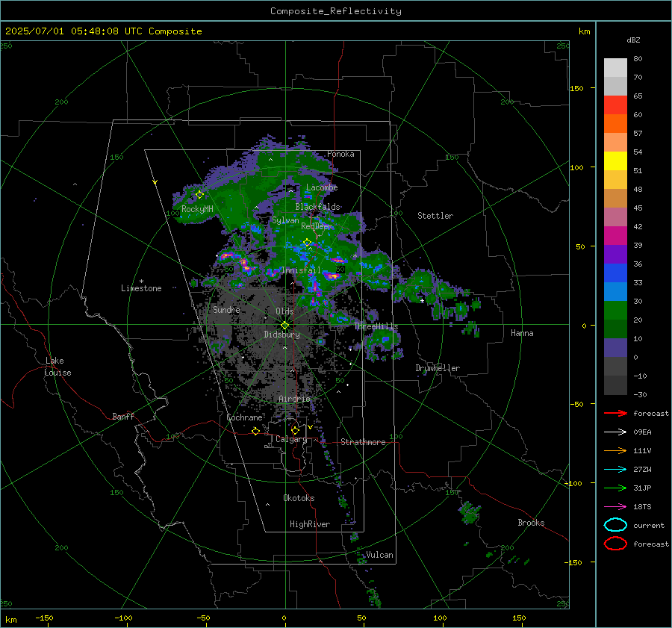Image resolution: width=672 pixels, height=628 pixels.
Task: Select the pink 45-42 dBZ swatch
Action: pos(615,217)
